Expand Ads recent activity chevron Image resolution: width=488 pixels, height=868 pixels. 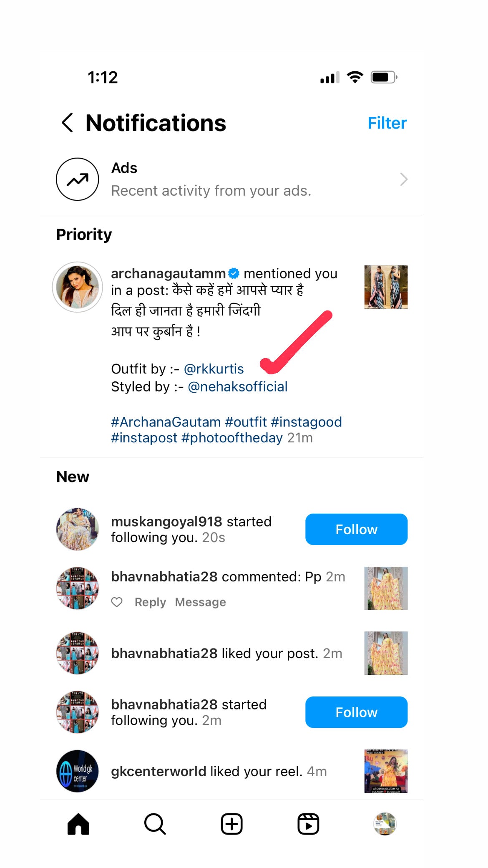tap(403, 179)
